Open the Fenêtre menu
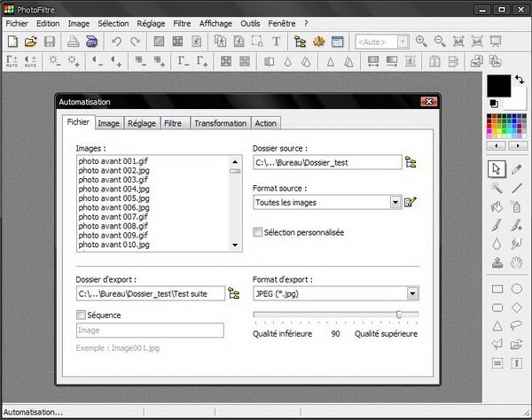 coord(282,23)
